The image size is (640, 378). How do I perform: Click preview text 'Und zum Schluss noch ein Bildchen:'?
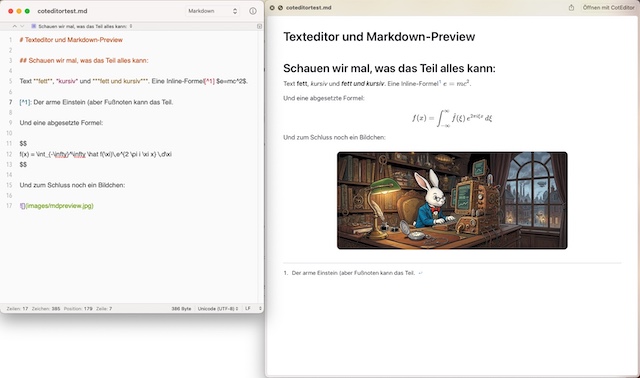[334, 138]
